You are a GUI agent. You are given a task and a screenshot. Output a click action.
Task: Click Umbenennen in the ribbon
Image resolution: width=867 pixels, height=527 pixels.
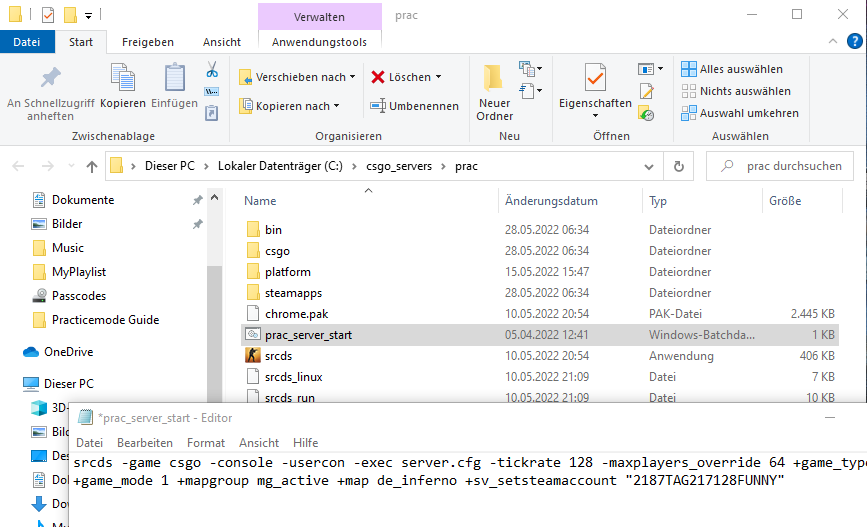click(415, 106)
